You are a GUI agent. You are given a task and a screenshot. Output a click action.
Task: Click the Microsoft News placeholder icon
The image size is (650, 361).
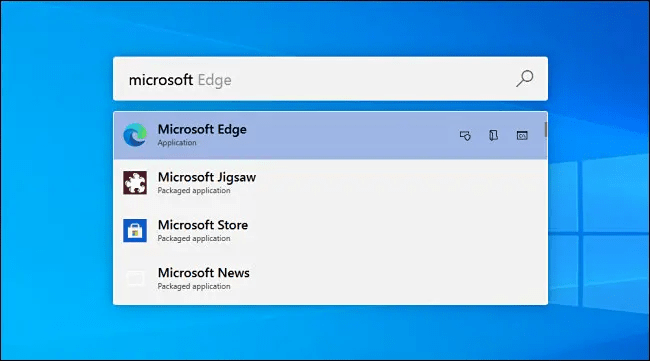click(135, 279)
